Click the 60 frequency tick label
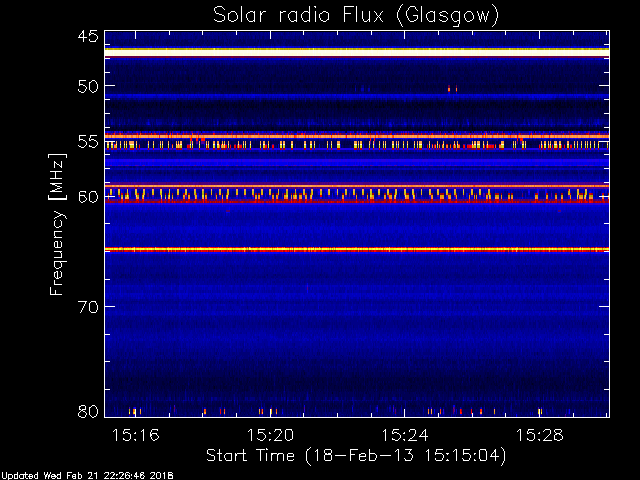The height and width of the screenshot is (480, 640). coord(88,197)
